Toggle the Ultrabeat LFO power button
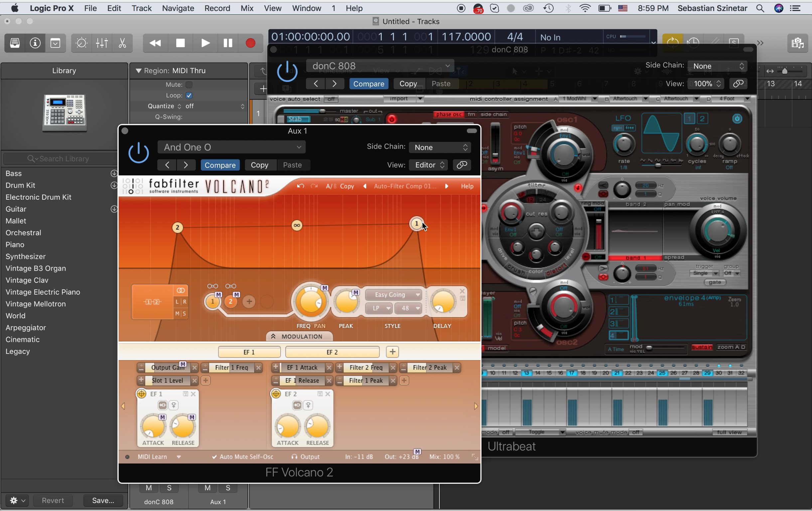The height and width of the screenshot is (511, 812). tap(737, 119)
